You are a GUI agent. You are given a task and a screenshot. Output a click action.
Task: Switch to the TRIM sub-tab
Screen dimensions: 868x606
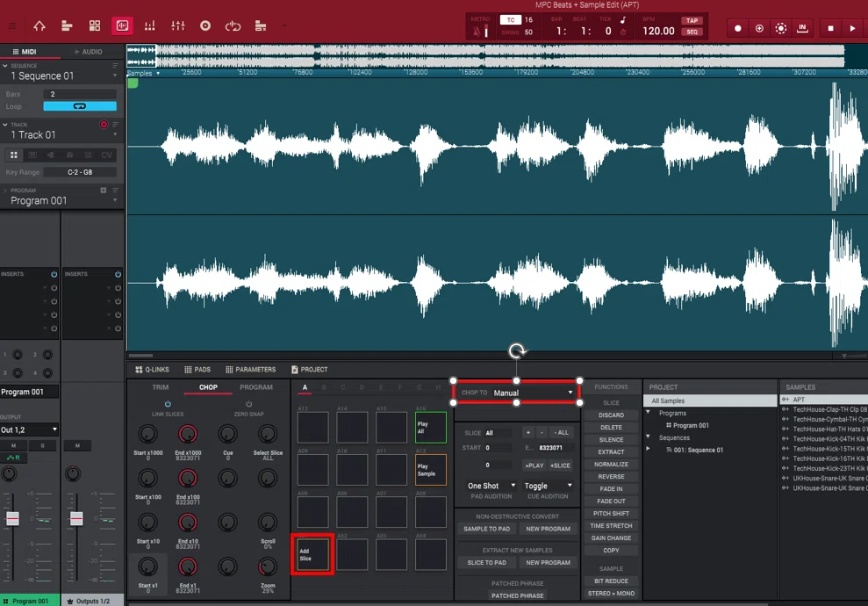[161, 387]
